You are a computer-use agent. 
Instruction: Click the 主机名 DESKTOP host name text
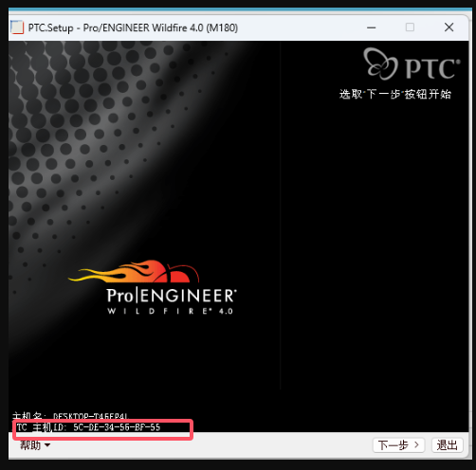coord(71,416)
